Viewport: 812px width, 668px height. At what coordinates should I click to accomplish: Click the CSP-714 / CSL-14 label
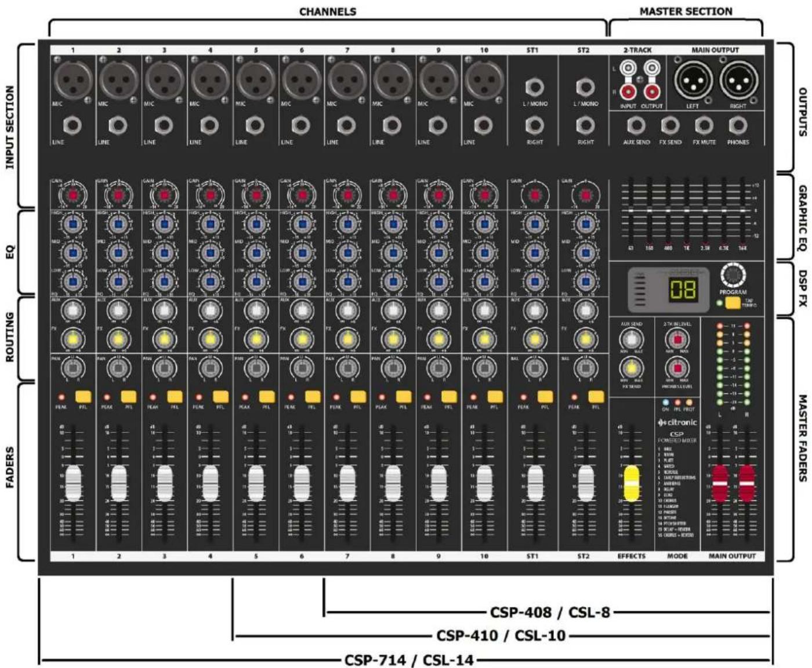[x=409, y=660]
